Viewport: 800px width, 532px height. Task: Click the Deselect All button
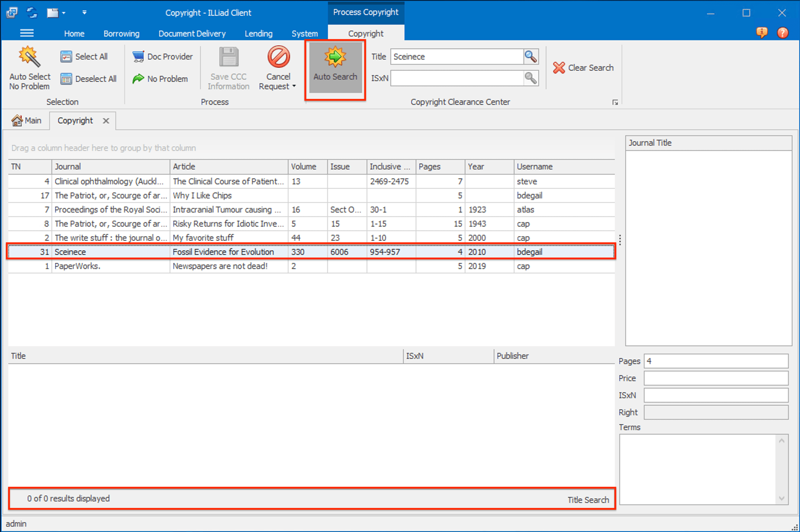[x=88, y=79]
